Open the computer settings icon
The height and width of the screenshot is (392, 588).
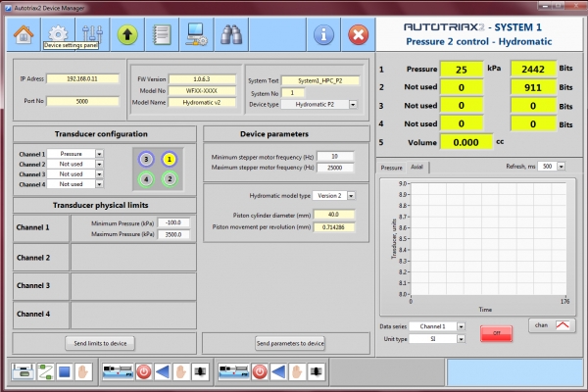196,34
